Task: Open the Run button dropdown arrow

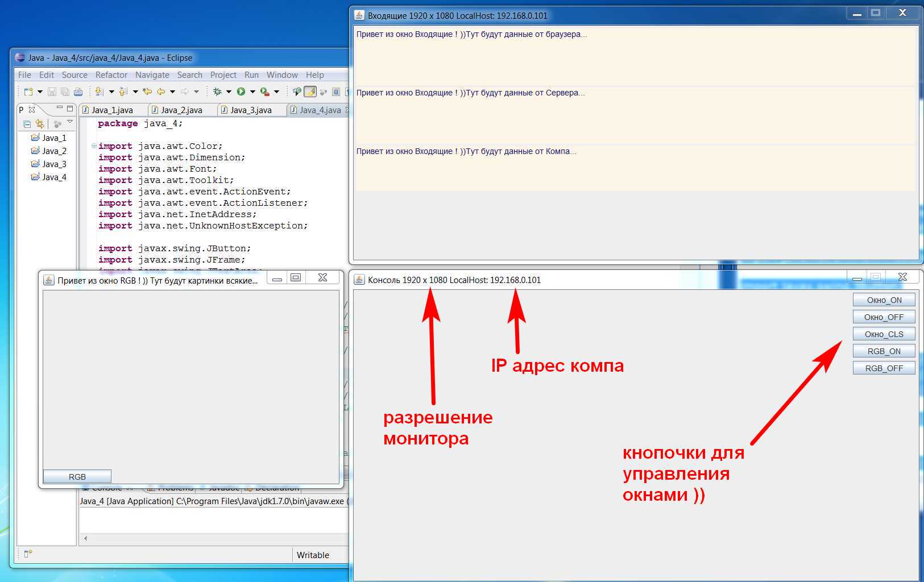Action: point(252,92)
